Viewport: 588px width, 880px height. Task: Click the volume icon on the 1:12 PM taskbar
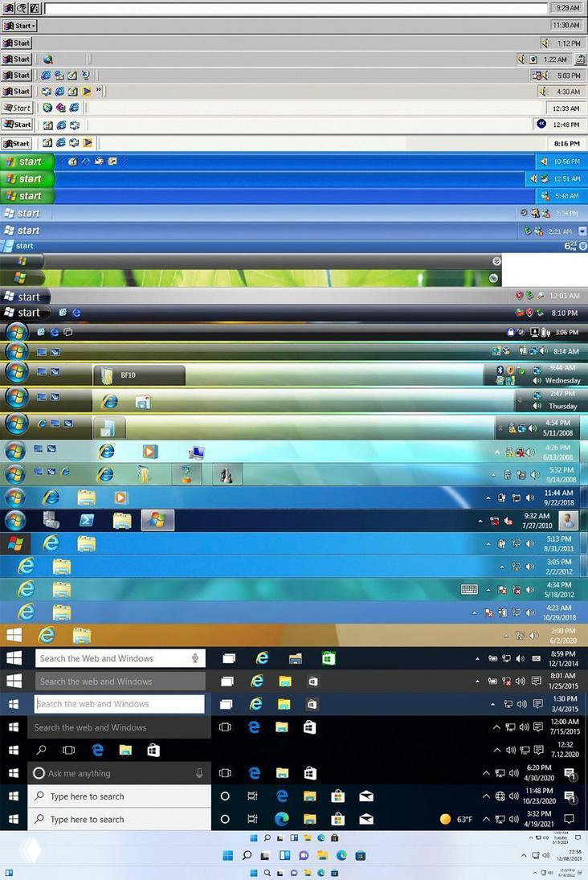pyautogui.click(x=545, y=43)
